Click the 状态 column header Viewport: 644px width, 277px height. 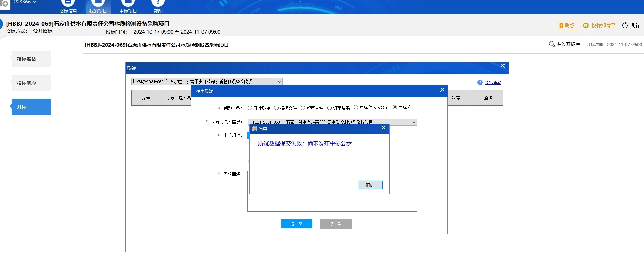click(x=456, y=98)
